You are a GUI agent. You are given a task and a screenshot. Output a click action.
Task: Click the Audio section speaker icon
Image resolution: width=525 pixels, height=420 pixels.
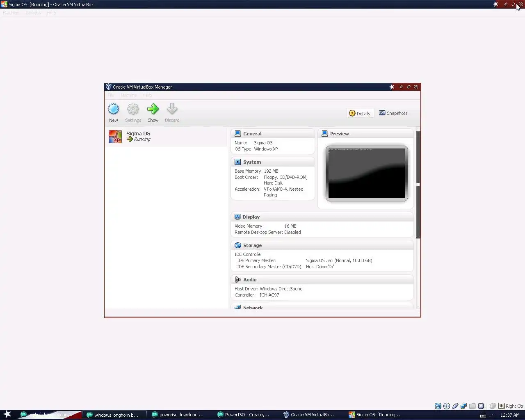(x=237, y=280)
